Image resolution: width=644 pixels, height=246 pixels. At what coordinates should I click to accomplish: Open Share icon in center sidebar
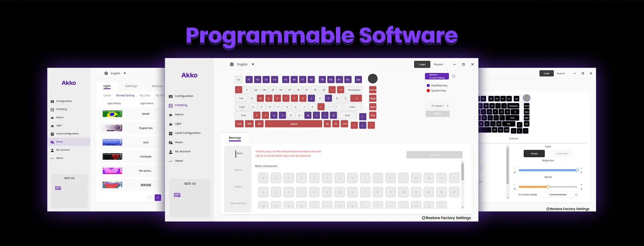click(x=171, y=143)
